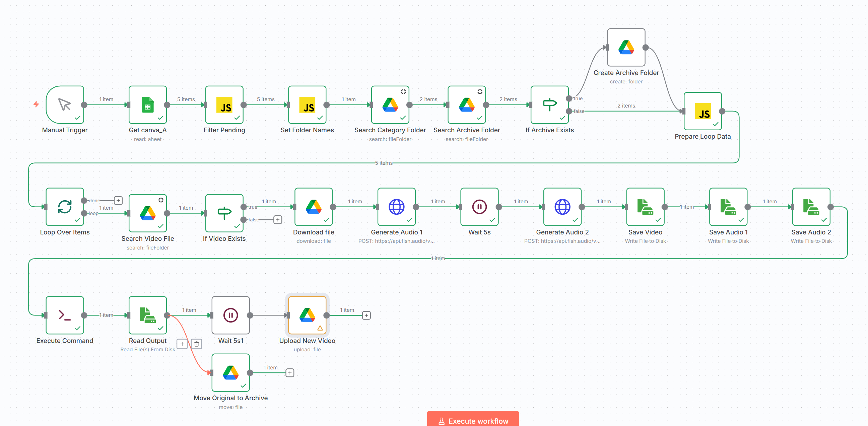Add node on If Video Exists false branch
Viewport: 868px width, 426px height.
coord(278,220)
